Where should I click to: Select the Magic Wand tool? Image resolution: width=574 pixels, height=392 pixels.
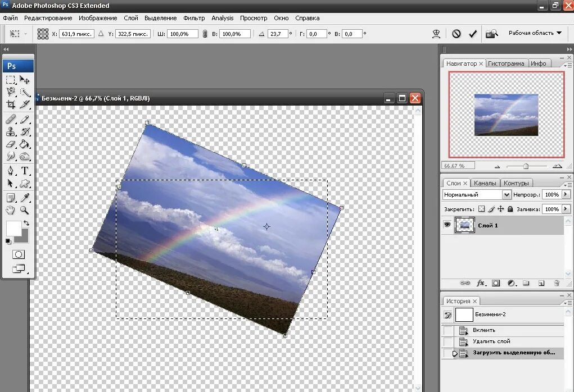[25, 92]
